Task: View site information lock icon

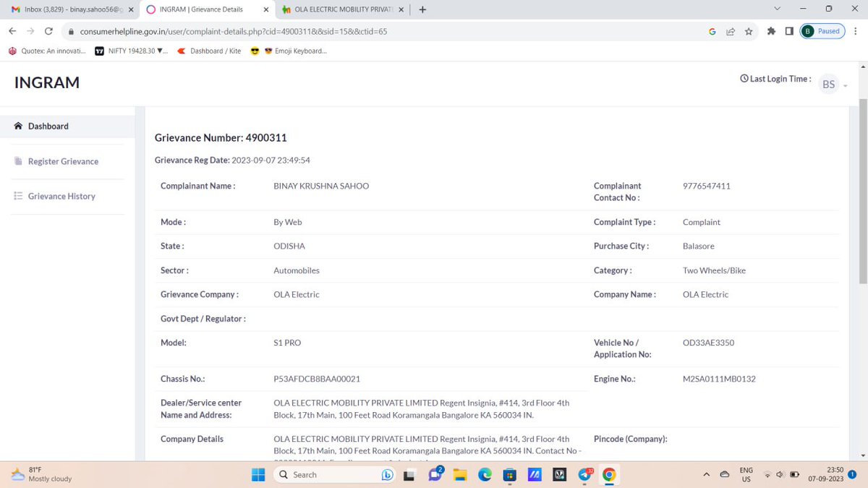Action: [71, 32]
